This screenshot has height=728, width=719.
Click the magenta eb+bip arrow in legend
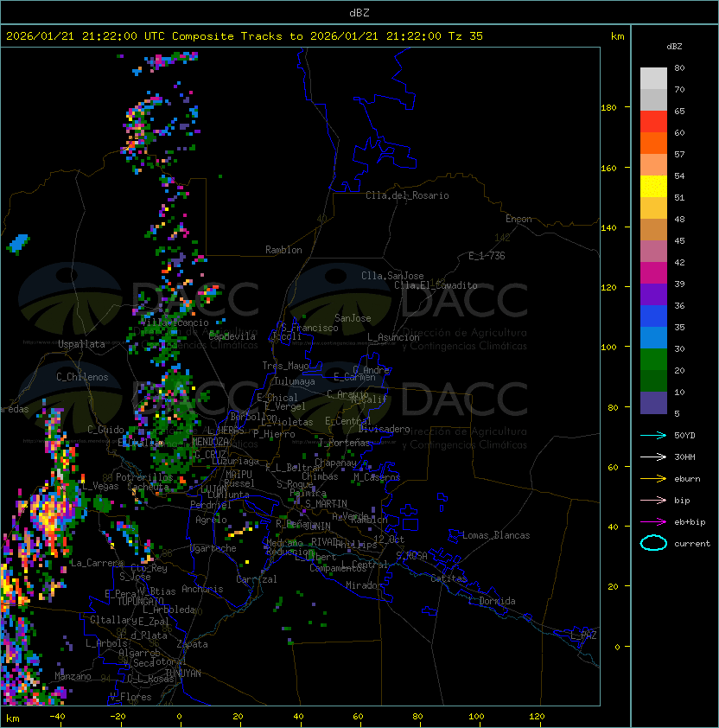pos(653,522)
